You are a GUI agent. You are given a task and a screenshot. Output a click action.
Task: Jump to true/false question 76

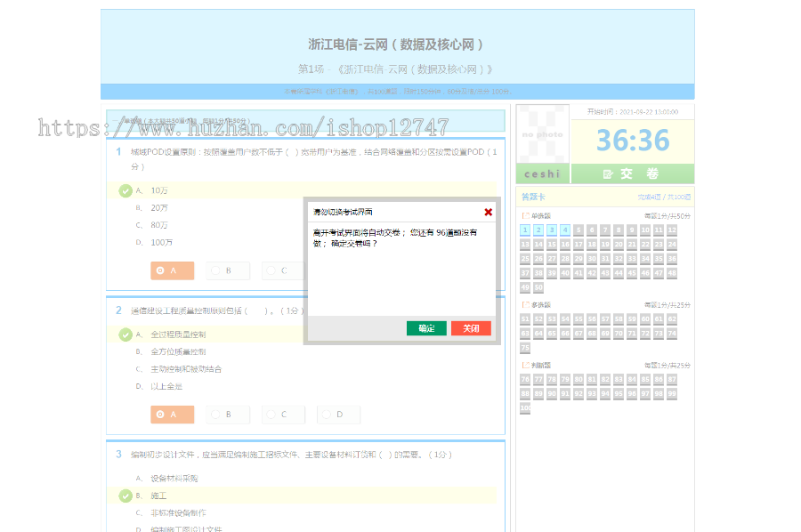[525, 379]
